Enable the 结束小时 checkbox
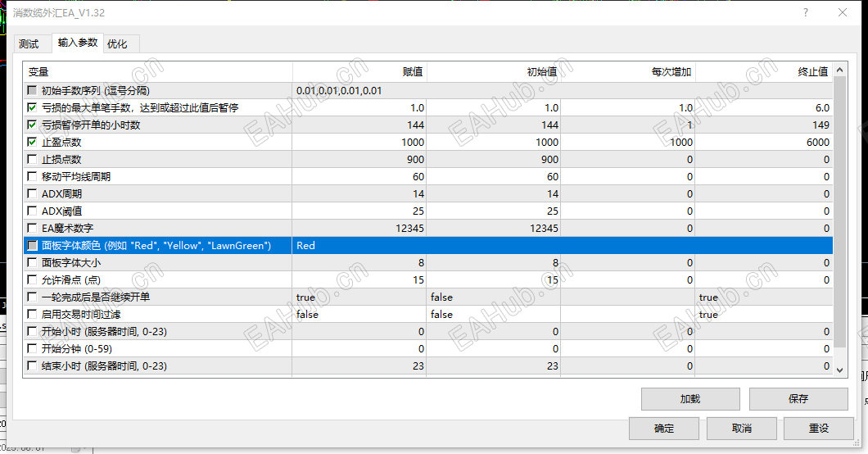868x454 pixels. point(32,365)
